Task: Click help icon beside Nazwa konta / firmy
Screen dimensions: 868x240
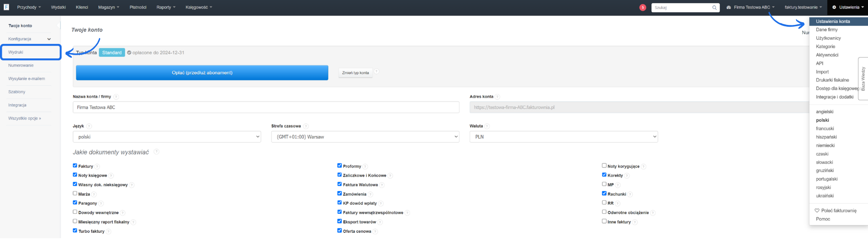Action: pos(116,97)
